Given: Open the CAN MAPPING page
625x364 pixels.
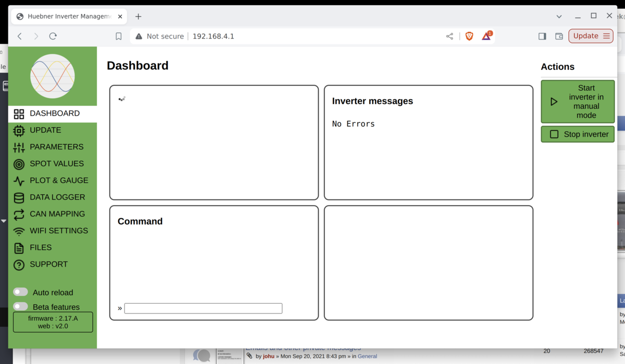Looking at the screenshot, I should pyautogui.click(x=53, y=214).
